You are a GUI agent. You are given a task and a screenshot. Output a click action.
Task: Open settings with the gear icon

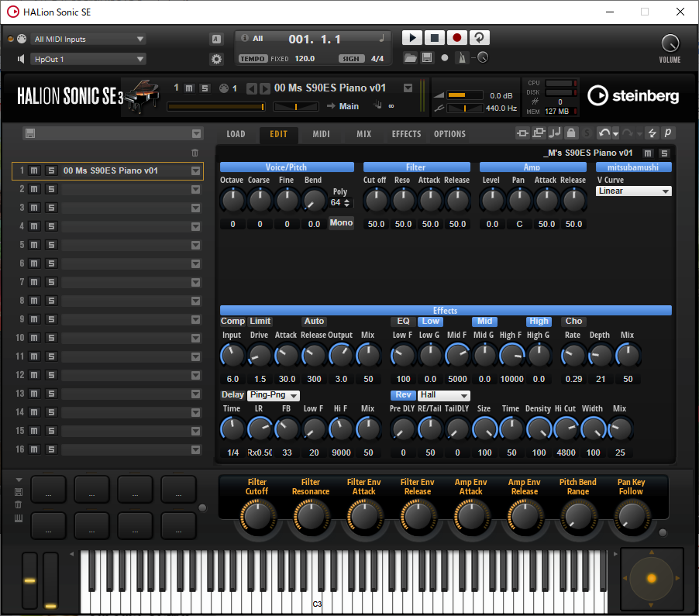tap(217, 59)
